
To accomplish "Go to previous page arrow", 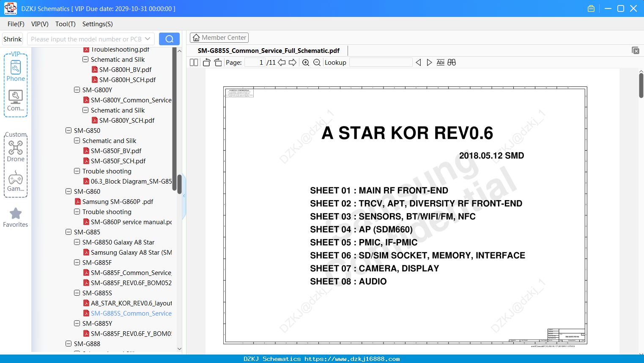I will [x=282, y=63].
